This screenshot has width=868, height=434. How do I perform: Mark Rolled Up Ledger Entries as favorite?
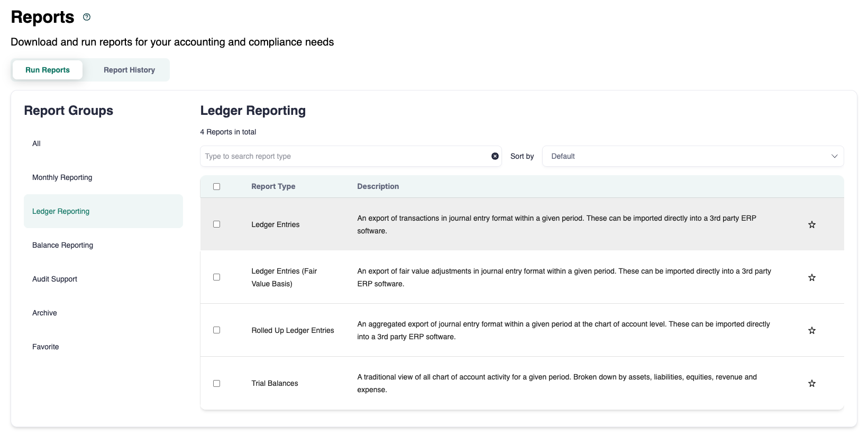pyautogui.click(x=811, y=330)
